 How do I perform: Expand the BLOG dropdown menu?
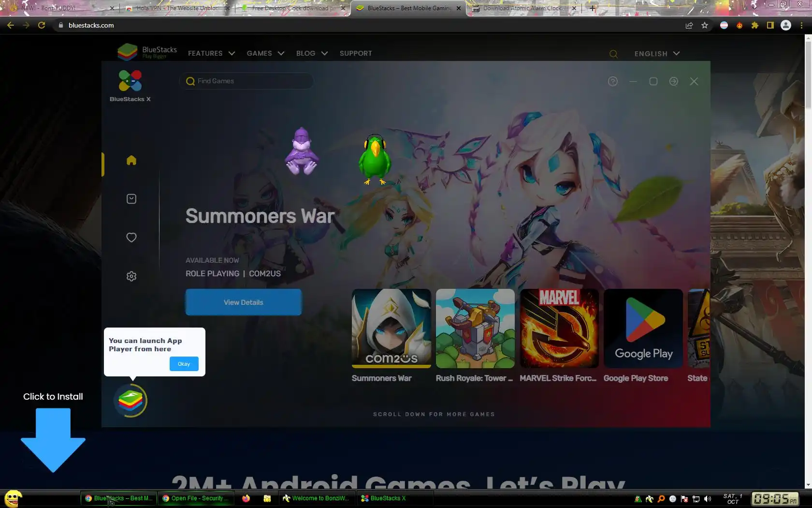pos(312,53)
